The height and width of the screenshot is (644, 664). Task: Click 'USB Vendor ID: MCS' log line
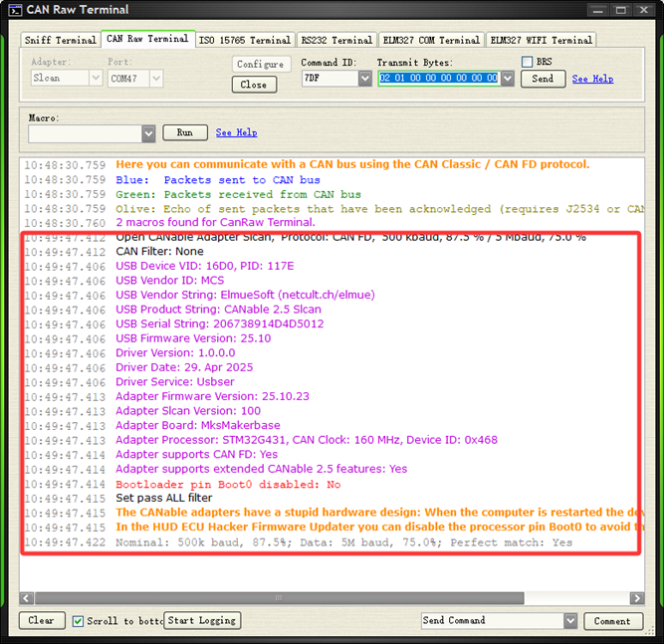point(170,281)
